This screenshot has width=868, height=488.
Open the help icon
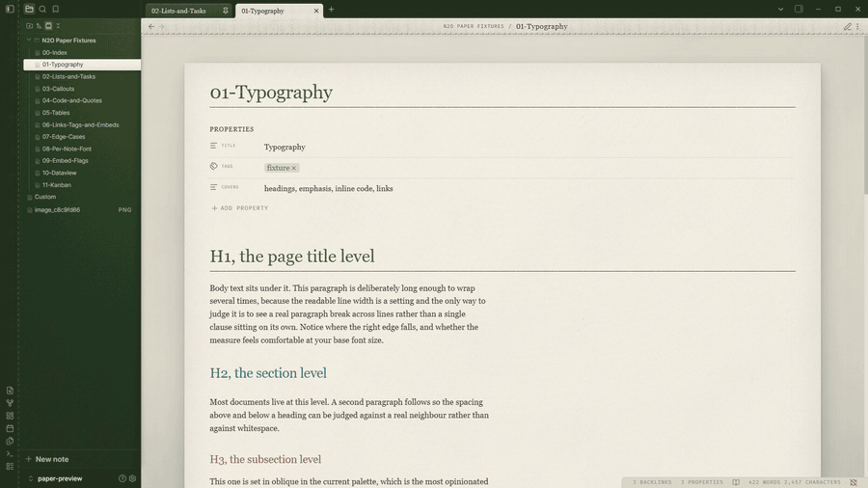pyautogui.click(x=122, y=478)
